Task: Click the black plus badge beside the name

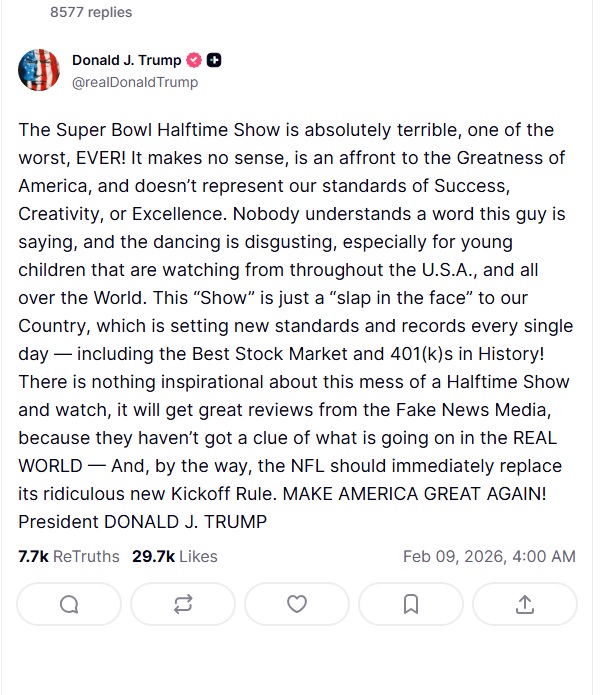Action: tap(214, 61)
